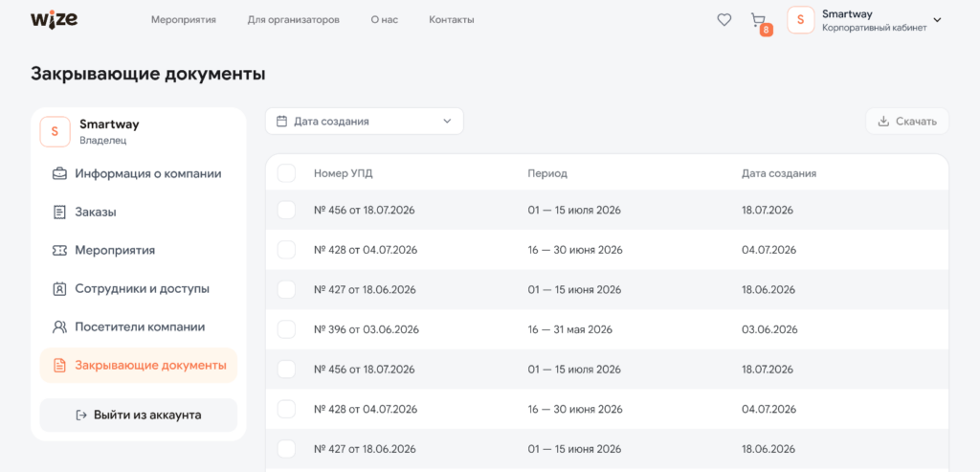Expand the Smartway account menu chevron

click(x=937, y=20)
